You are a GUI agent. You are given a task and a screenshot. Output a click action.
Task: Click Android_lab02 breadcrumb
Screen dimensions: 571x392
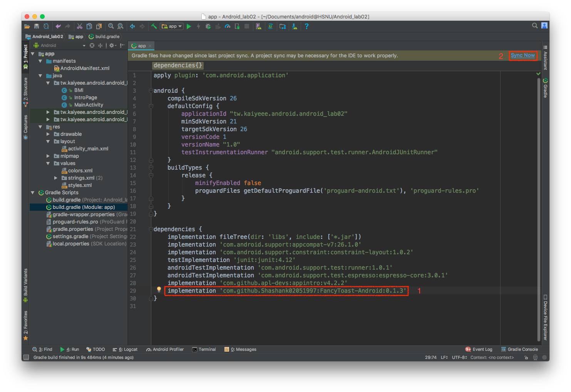pos(44,37)
